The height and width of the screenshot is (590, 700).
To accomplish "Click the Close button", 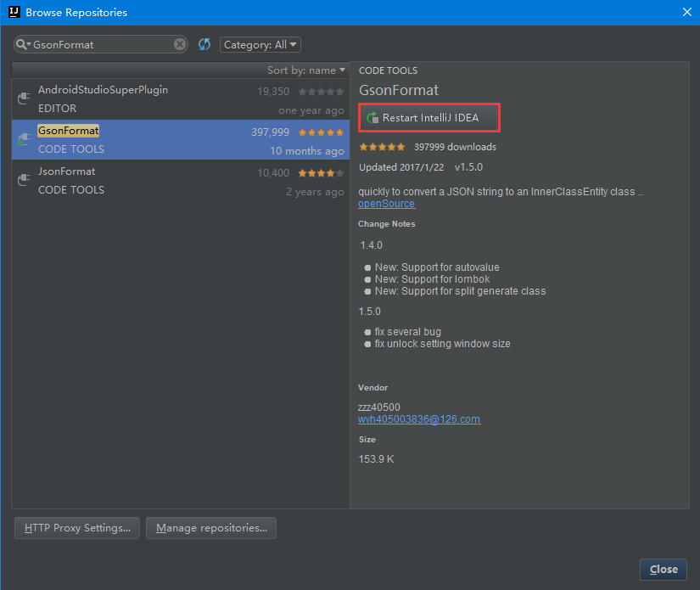I will (x=663, y=569).
